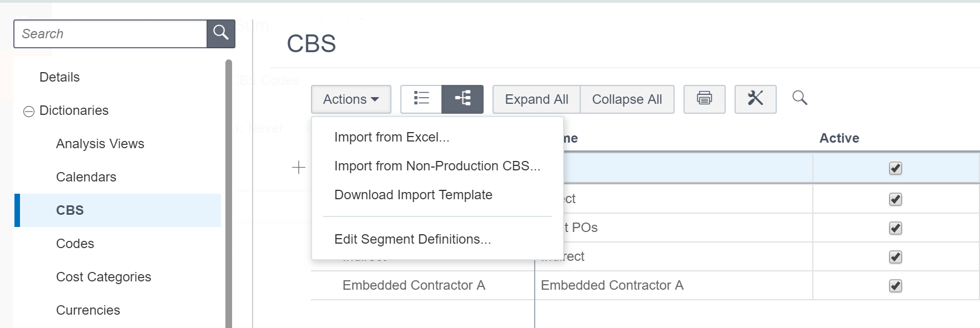This screenshot has width=980, height=328.
Task: Click the search magnifier button in sidebar
Action: tap(220, 34)
